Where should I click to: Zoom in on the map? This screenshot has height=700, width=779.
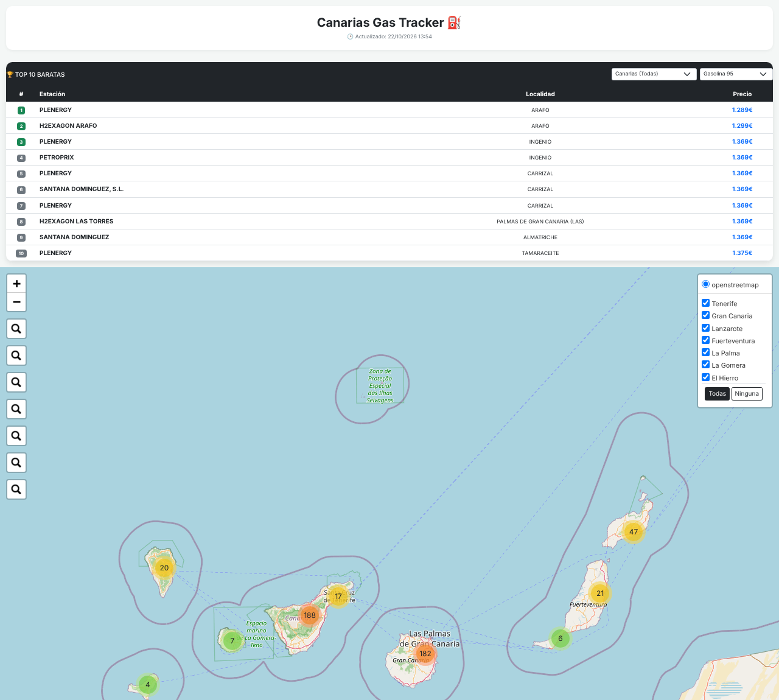(16, 284)
